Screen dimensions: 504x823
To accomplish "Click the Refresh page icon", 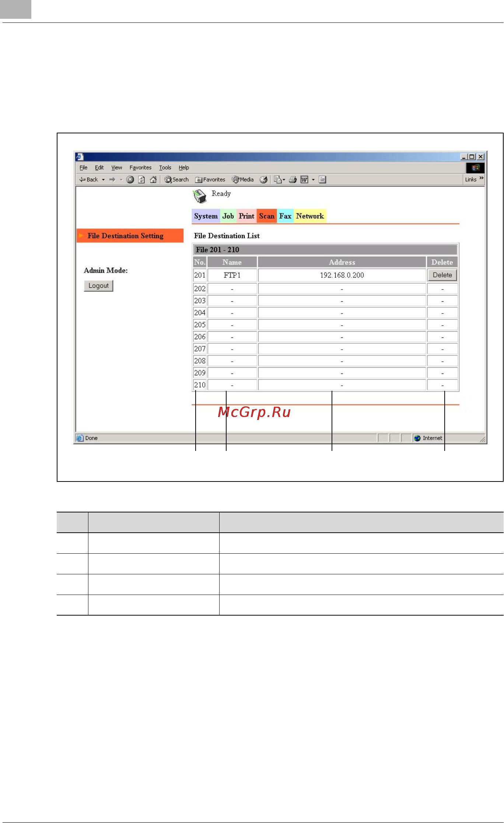I will tap(141, 179).
